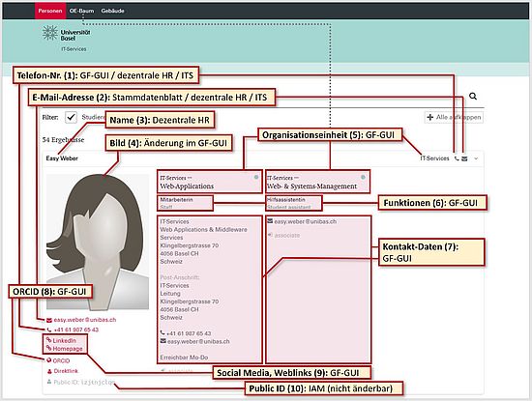The width and height of the screenshot is (532, 401).
Task: Click the Post-Anschrift heading
Action: click(x=180, y=277)
